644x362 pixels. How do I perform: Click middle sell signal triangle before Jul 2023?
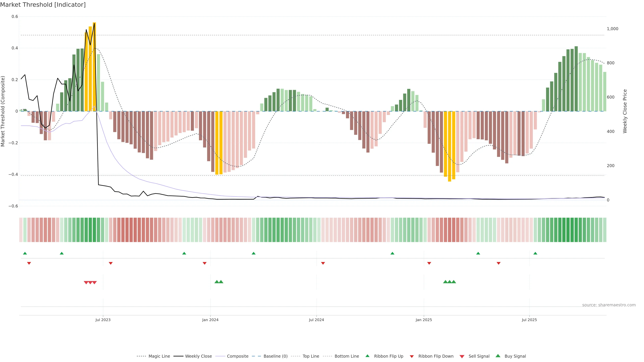click(x=90, y=283)
